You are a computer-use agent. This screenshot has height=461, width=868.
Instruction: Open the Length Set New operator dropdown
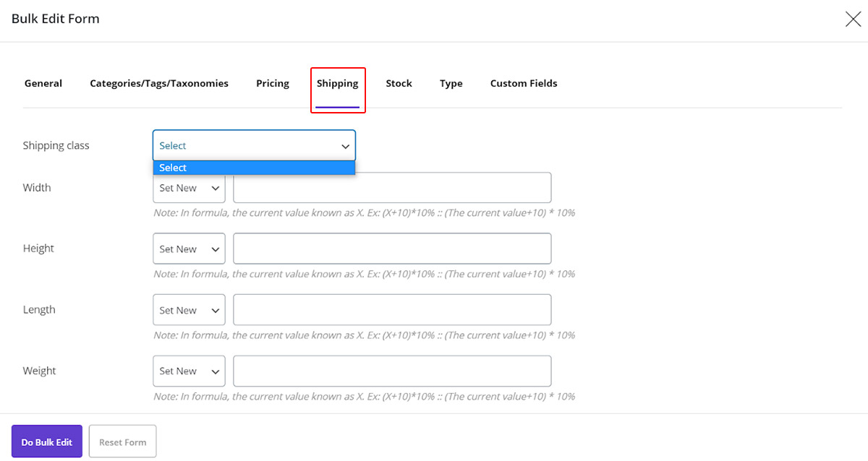coord(189,310)
